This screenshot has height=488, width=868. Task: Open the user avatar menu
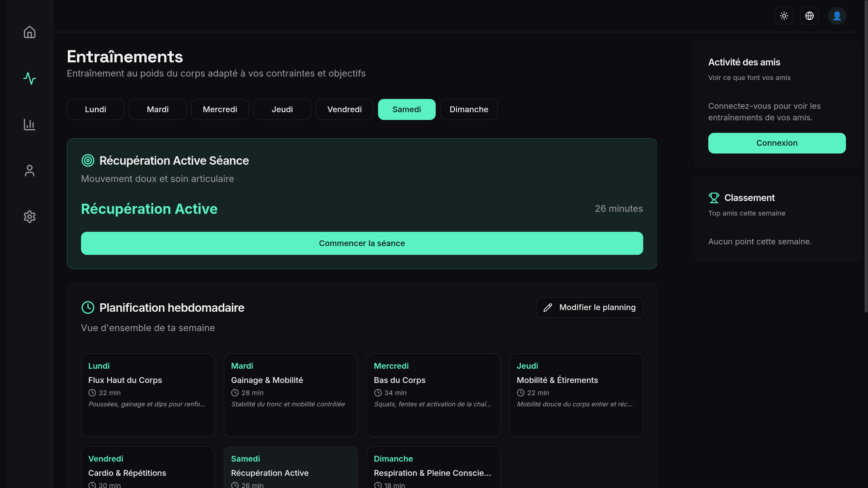(x=837, y=16)
